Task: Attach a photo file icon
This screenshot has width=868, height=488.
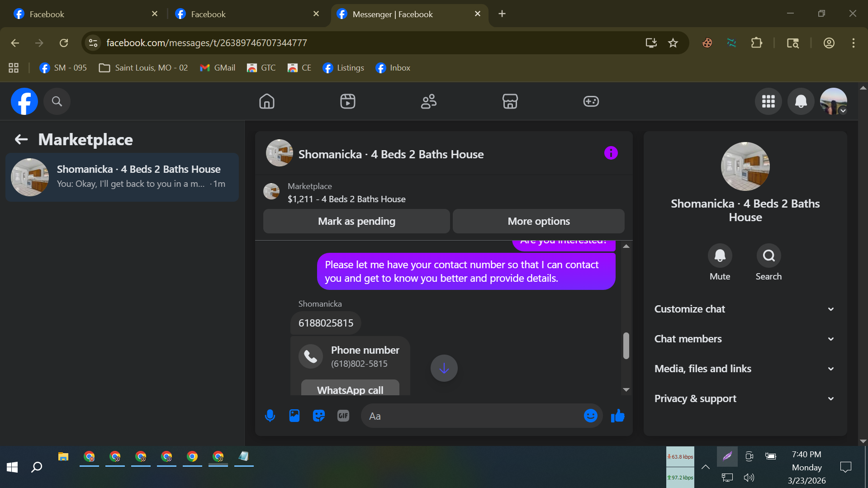Action: [x=294, y=416]
